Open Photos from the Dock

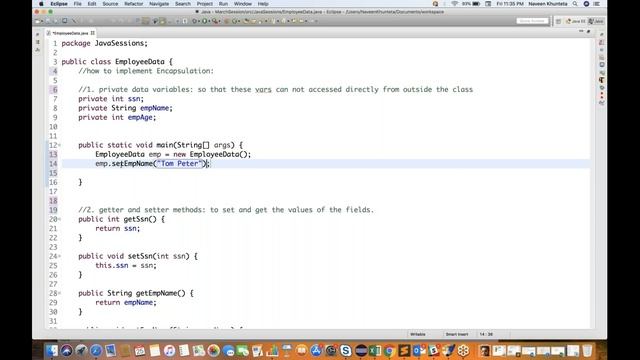point(213,351)
